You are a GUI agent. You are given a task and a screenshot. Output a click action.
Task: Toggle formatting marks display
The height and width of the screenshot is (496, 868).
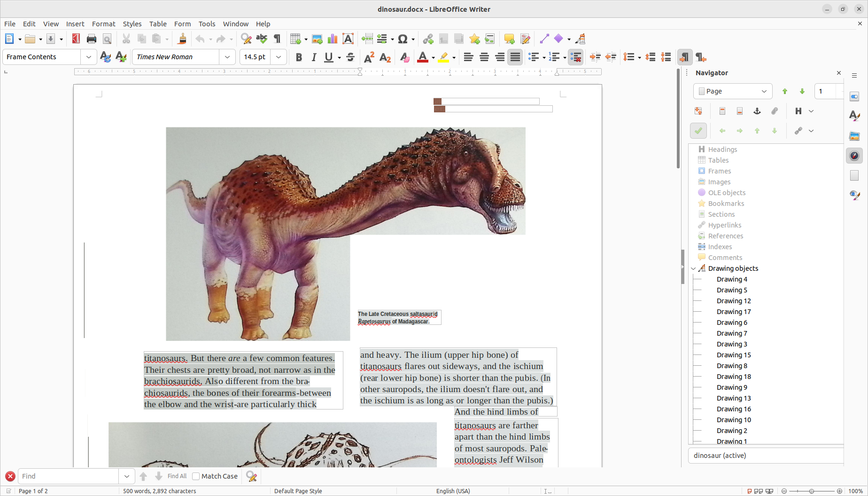(278, 39)
